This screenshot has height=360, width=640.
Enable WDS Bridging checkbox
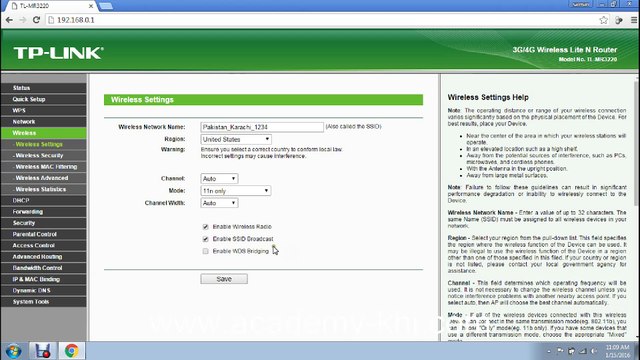point(205,251)
